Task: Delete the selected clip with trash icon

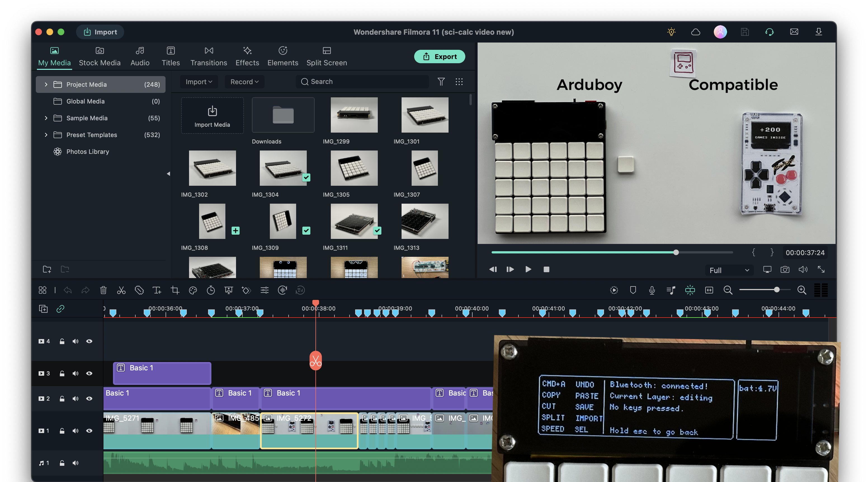Action: pos(103,290)
